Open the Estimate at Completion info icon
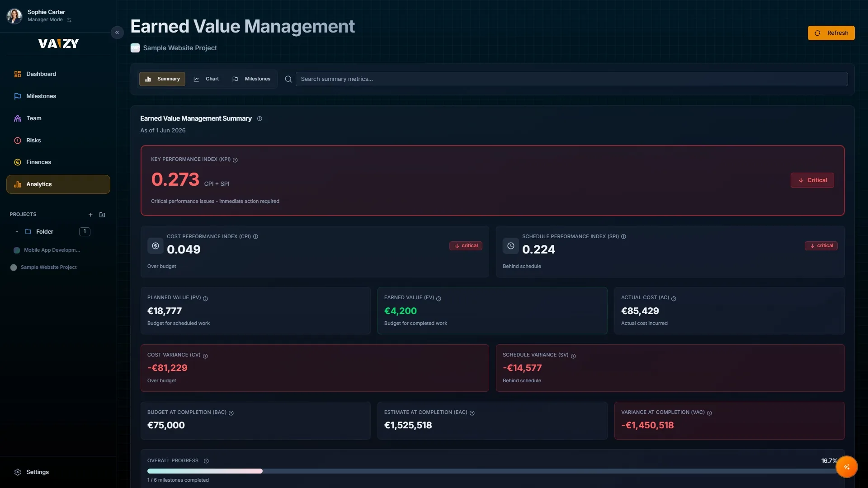 click(472, 413)
